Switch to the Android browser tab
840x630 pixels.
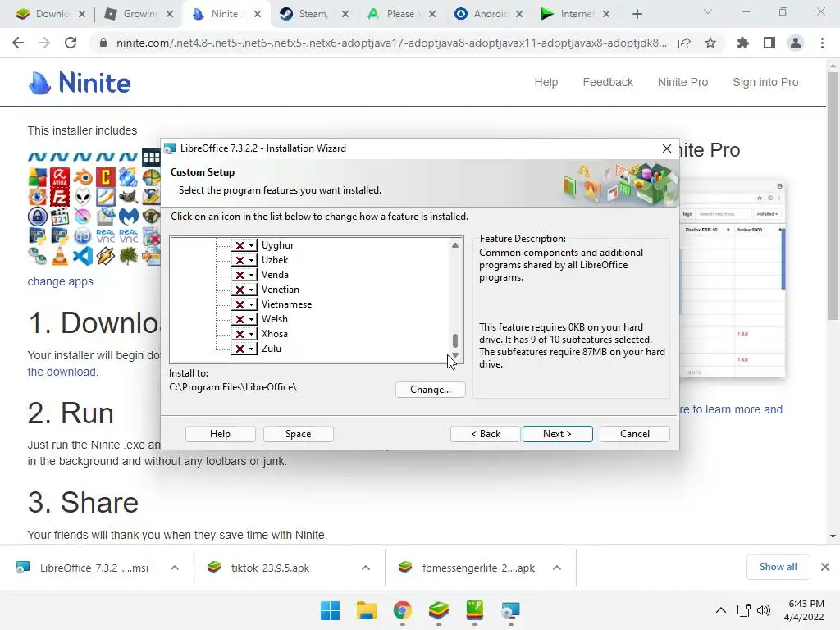(490, 14)
